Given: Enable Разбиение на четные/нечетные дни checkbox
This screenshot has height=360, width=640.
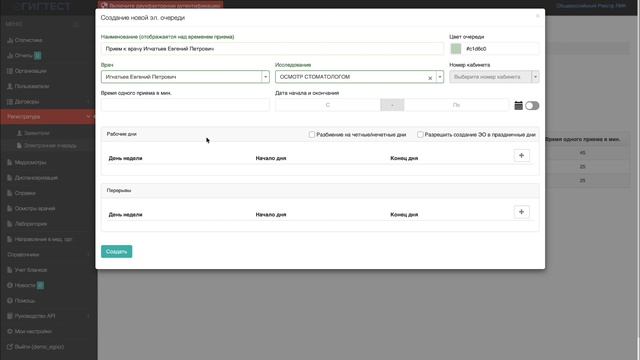Looking at the screenshot, I should tap(312, 134).
